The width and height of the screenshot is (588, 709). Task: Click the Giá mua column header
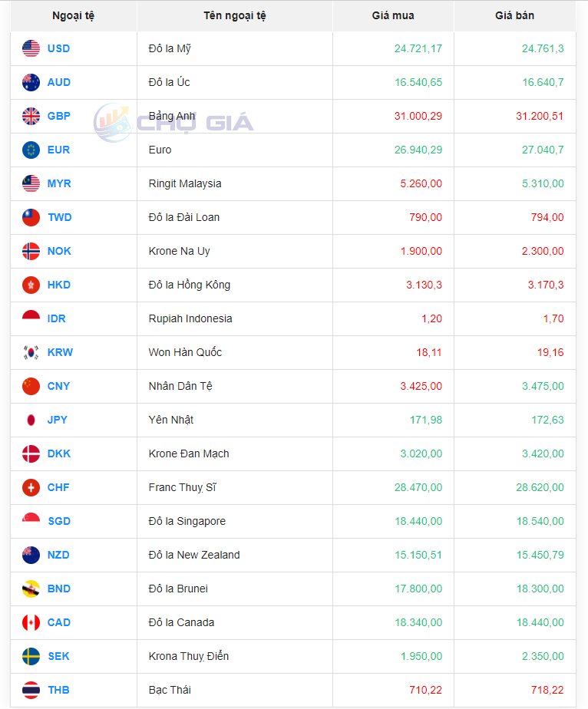coord(393,15)
